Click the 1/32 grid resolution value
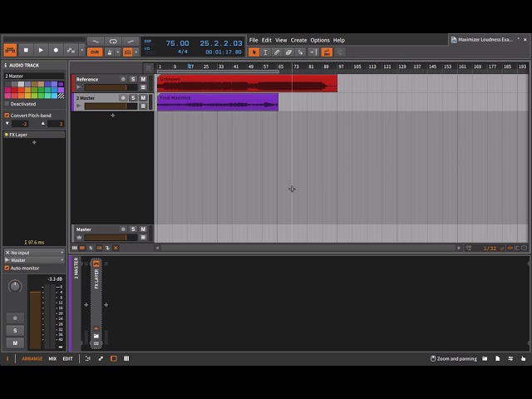 tap(490, 249)
